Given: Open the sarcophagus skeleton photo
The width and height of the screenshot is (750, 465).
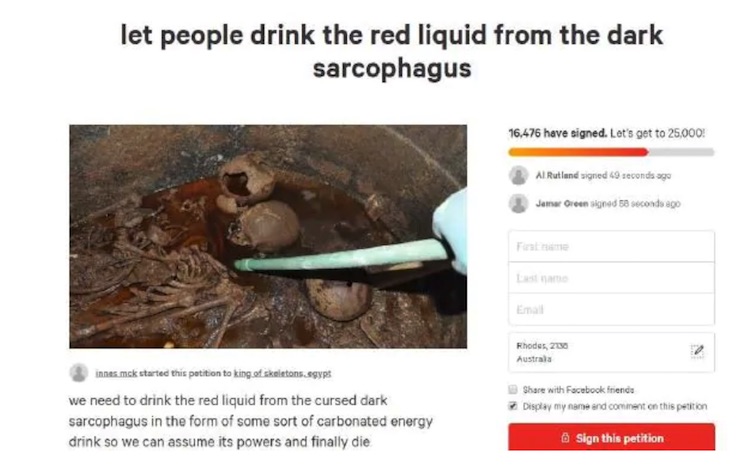Looking at the screenshot, I should pos(268,236).
